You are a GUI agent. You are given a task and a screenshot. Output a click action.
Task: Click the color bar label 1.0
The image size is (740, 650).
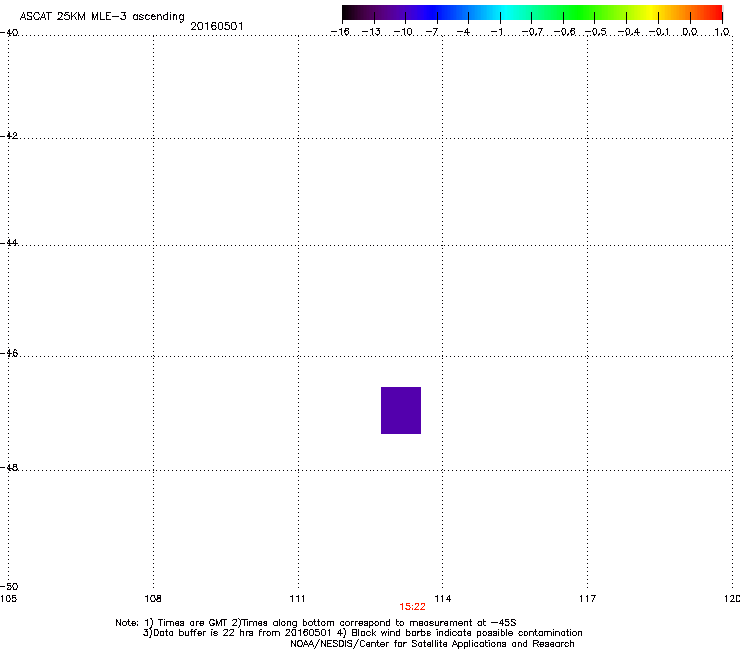pyautogui.click(x=722, y=32)
